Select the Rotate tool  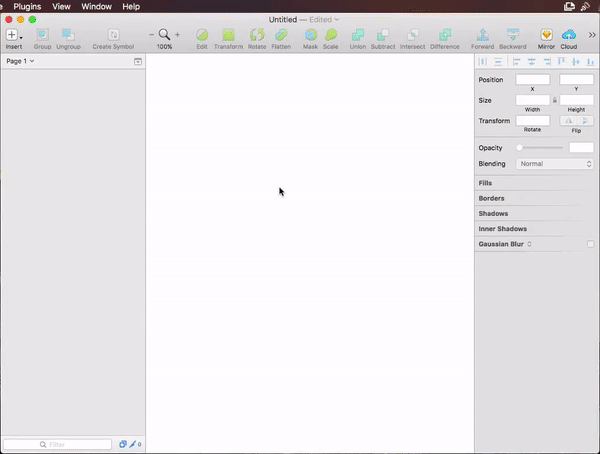pyautogui.click(x=257, y=35)
